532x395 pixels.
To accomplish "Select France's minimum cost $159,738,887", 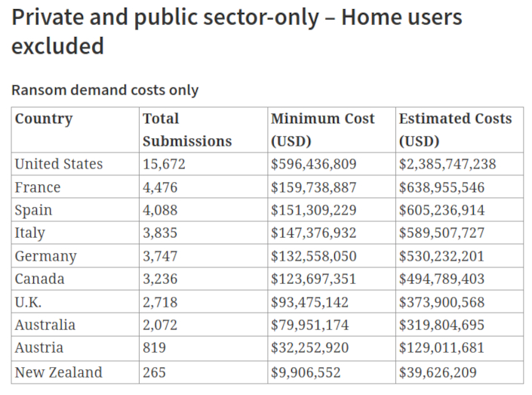I will [313, 187].
